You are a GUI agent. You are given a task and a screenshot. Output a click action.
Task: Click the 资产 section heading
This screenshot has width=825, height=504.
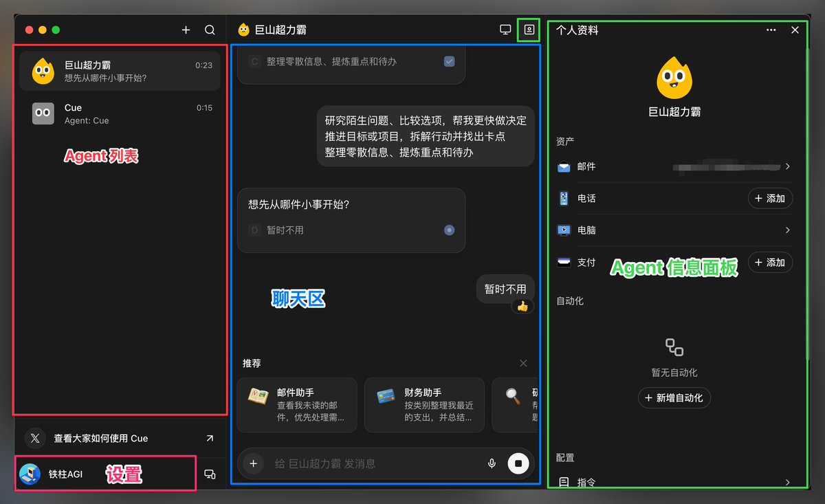tap(565, 141)
